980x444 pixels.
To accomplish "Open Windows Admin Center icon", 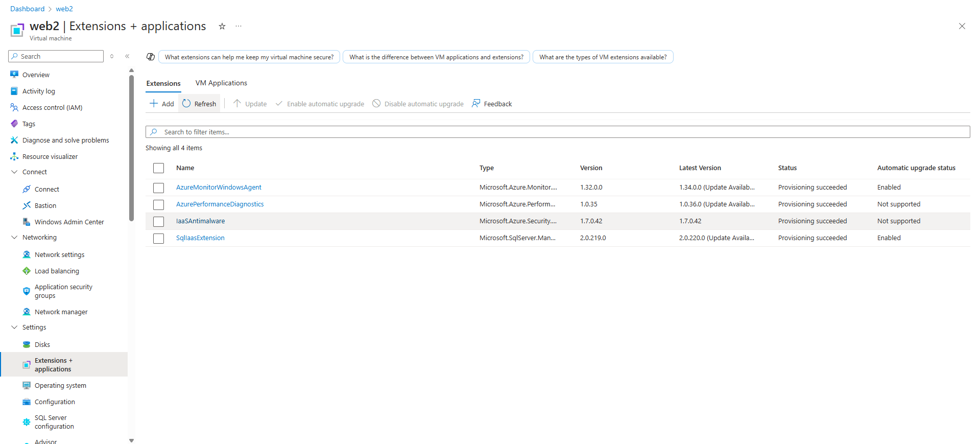I will pos(27,222).
